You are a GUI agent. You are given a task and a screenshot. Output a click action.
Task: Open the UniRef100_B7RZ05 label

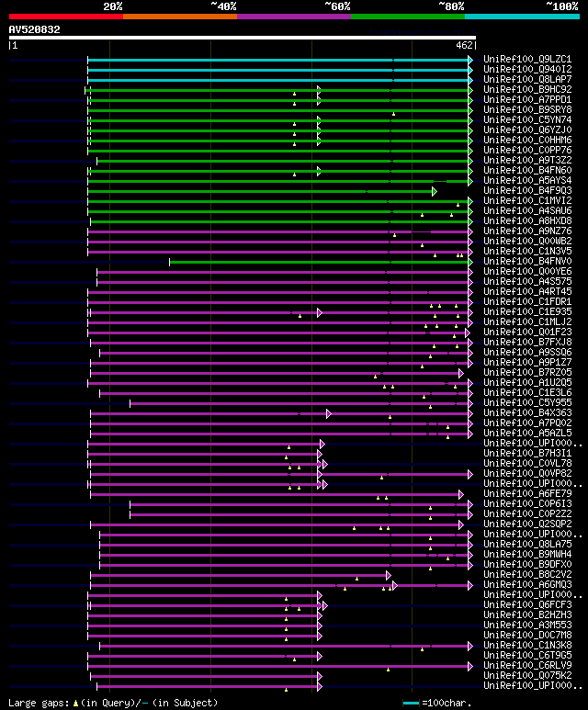pyautogui.click(x=527, y=373)
